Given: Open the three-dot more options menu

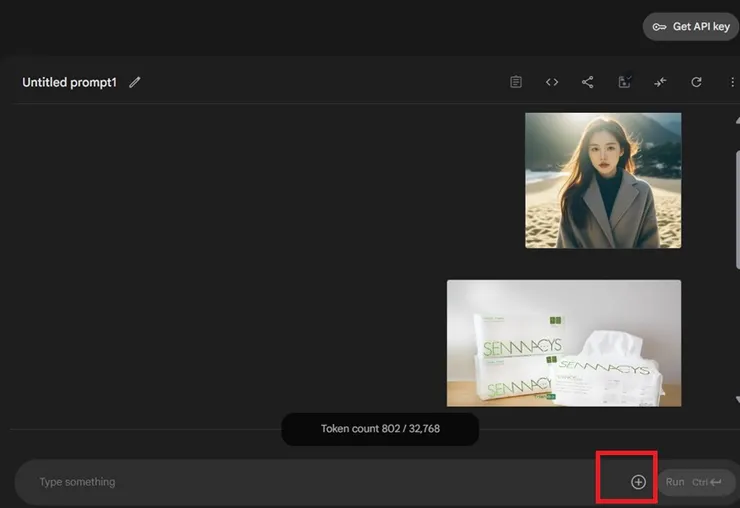Looking at the screenshot, I should 732,82.
